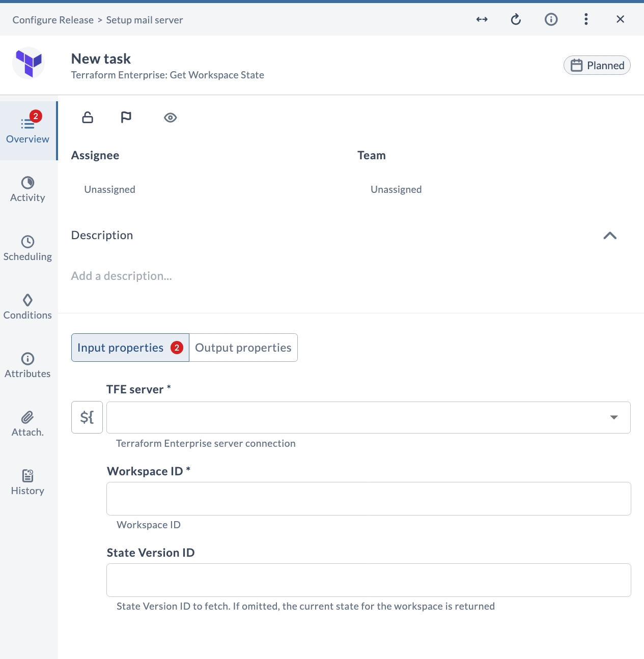Screen dimensions: 644x659
Task: Click the ${ variable toggle button
Action: (87, 417)
